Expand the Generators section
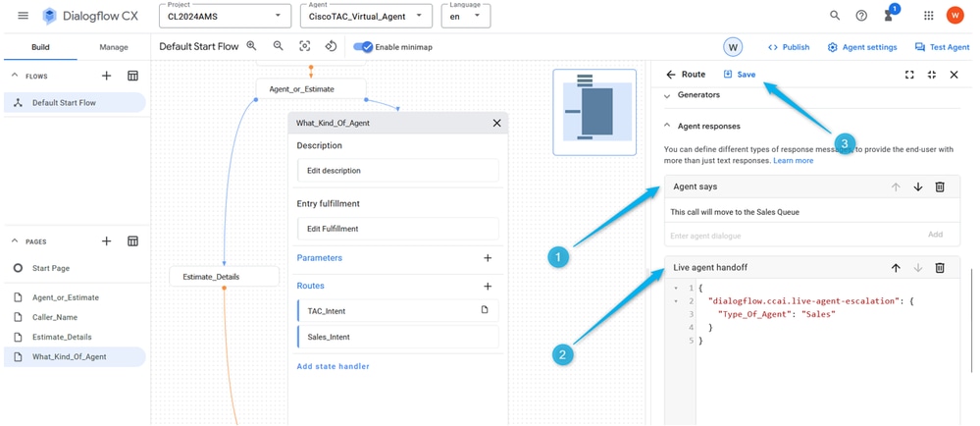 click(x=667, y=95)
